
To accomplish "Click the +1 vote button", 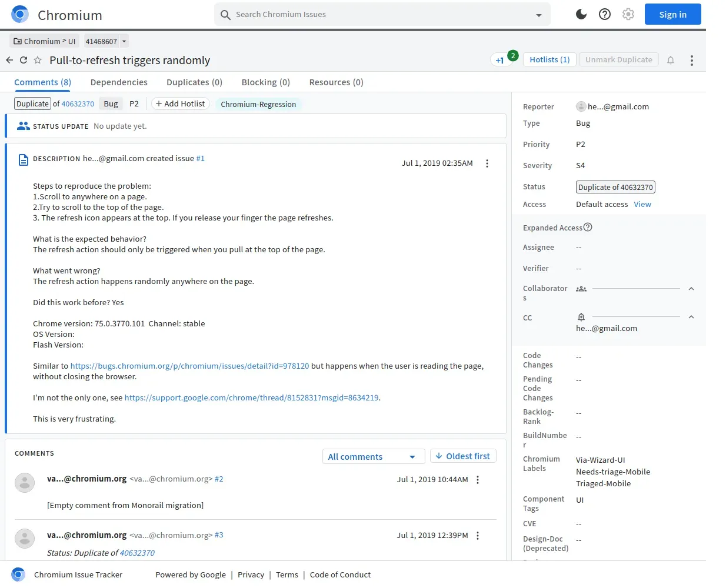I will coord(499,60).
